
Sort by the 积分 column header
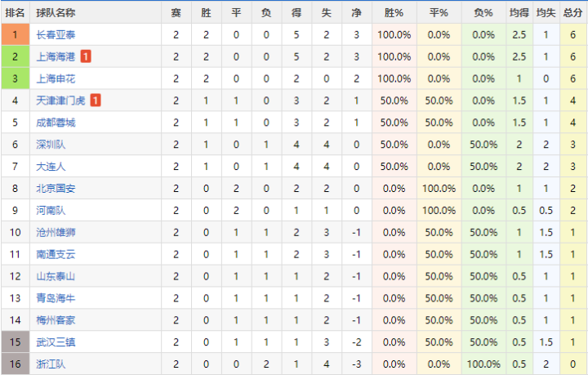point(573,13)
